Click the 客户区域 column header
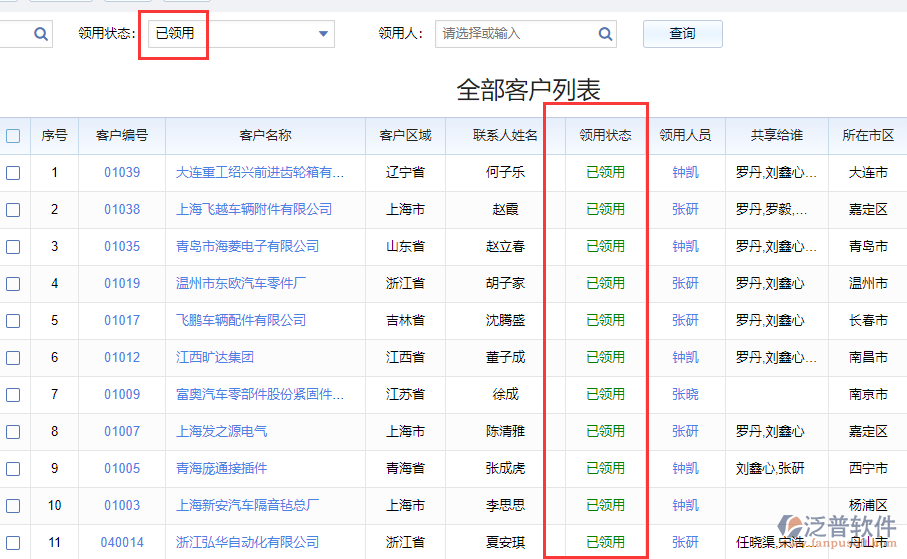The width and height of the screenshot is (907, 559). (405, 135)
